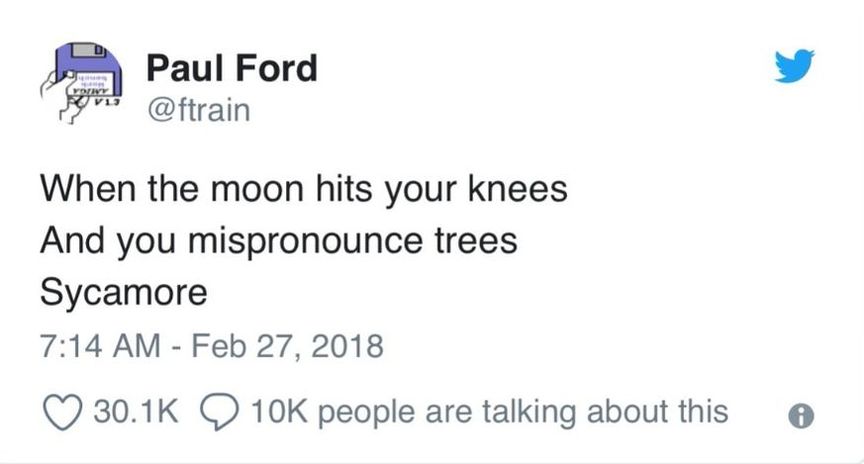Viewport: 864px width, 464px height.
Task: Click the speech bubble reply icon
Action: coord(217,411)
